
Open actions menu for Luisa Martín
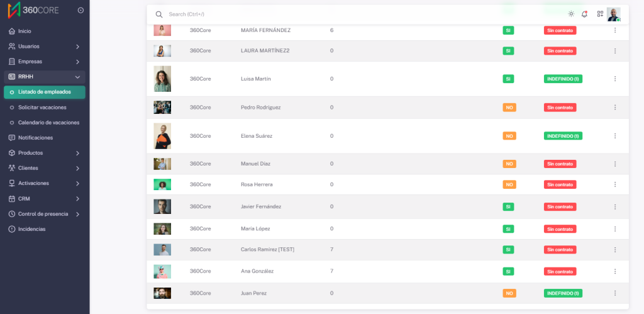click(x=615, y=79)
